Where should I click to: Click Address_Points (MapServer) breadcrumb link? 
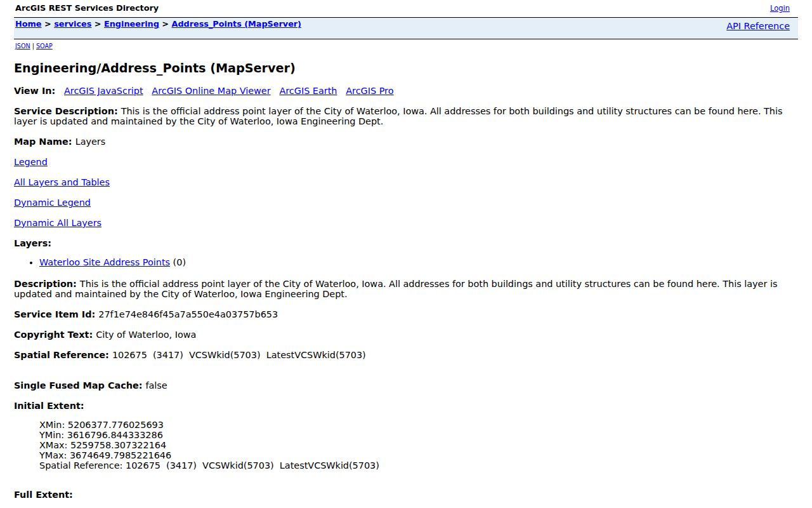(x=236, y=24)
